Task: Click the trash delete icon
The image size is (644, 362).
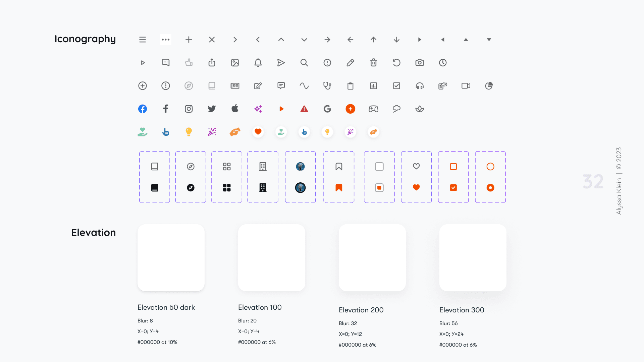Action: [x=373, y=63]
